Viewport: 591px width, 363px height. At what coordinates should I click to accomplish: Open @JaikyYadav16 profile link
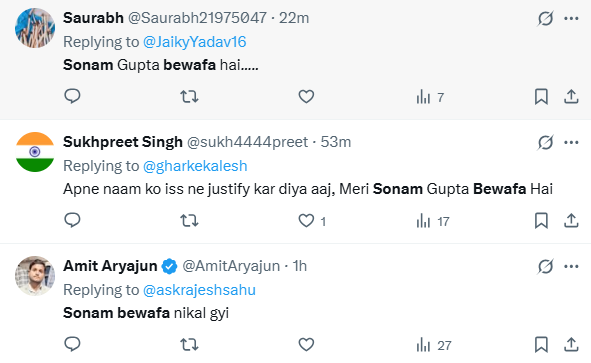(194, 42)
